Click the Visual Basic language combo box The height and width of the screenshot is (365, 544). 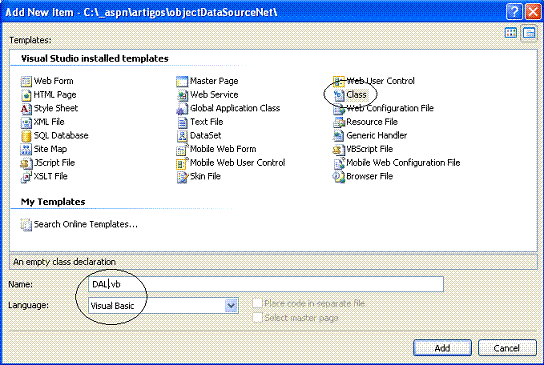point(163,306)
